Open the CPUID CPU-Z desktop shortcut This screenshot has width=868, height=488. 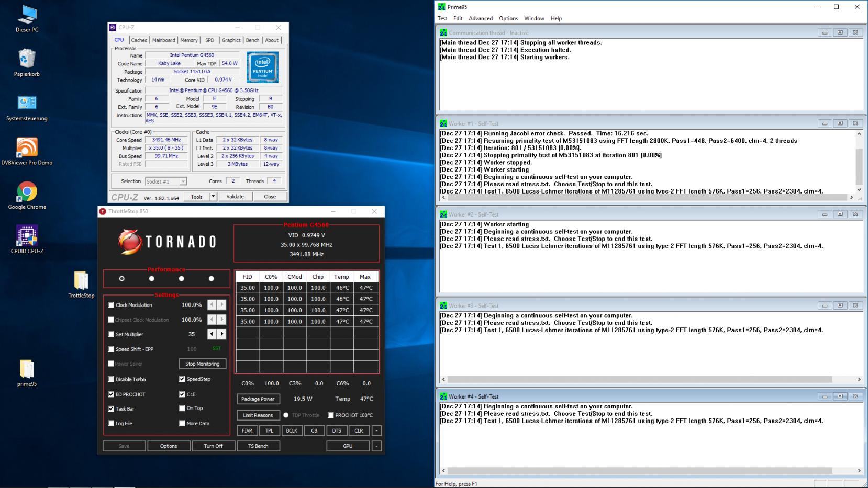pos(27,236)
